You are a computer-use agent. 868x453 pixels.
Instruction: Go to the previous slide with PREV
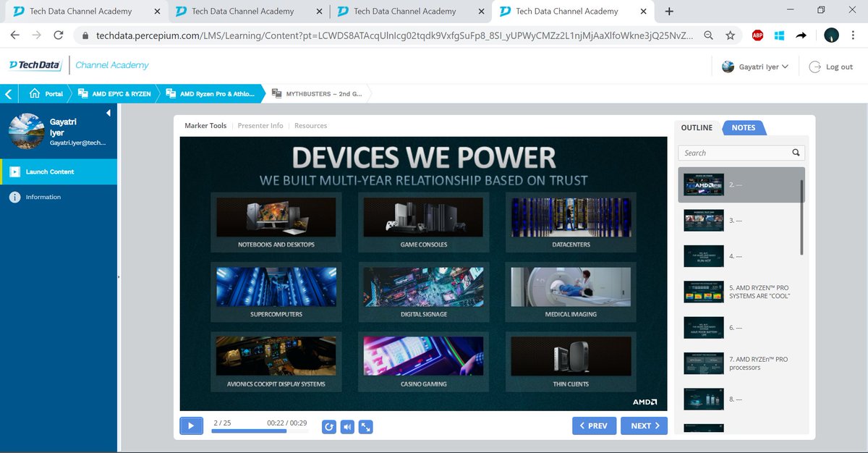pos(595,426)
